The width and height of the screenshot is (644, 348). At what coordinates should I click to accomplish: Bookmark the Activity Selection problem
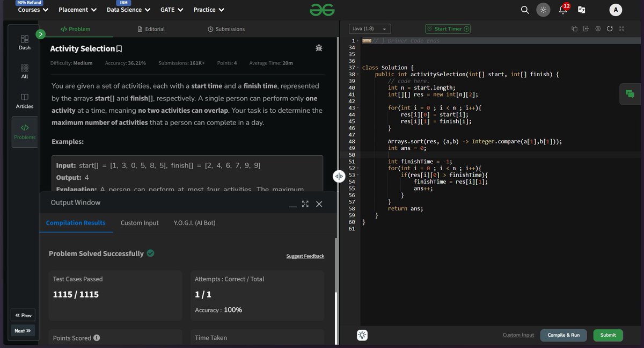coord(119,49)
